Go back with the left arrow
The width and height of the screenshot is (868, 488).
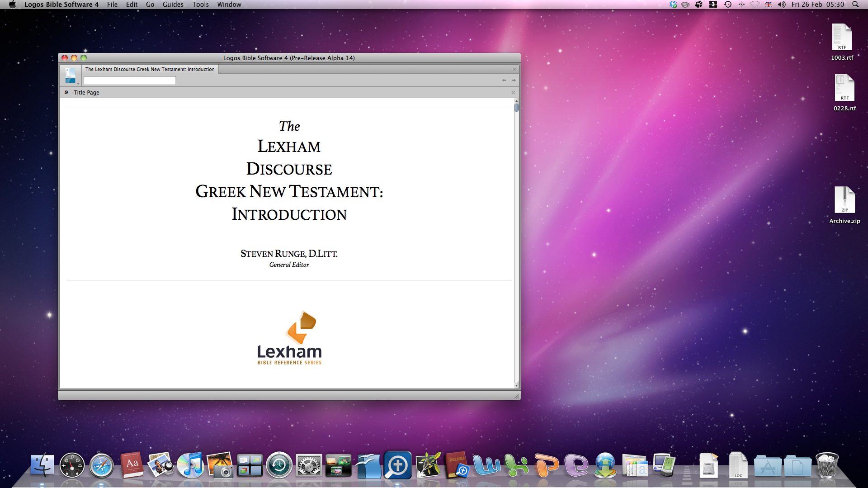(504, 81)
